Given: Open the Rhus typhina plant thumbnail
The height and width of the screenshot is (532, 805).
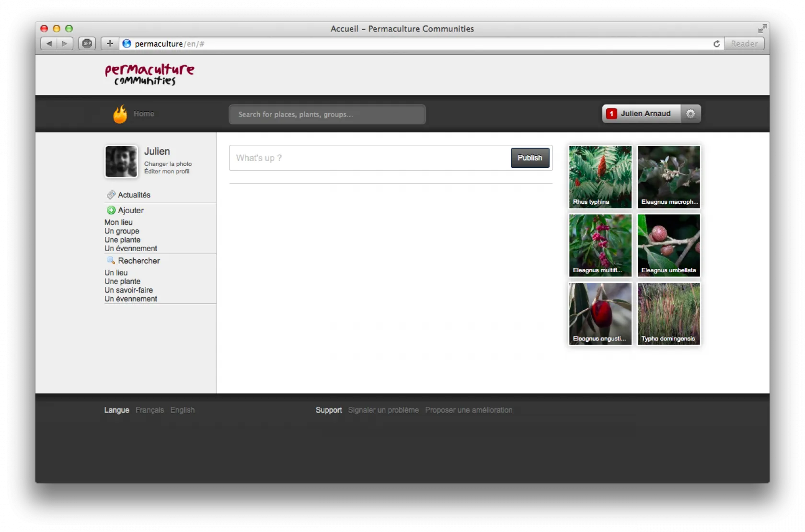Looking at the screenshot, I should (600, 177).
